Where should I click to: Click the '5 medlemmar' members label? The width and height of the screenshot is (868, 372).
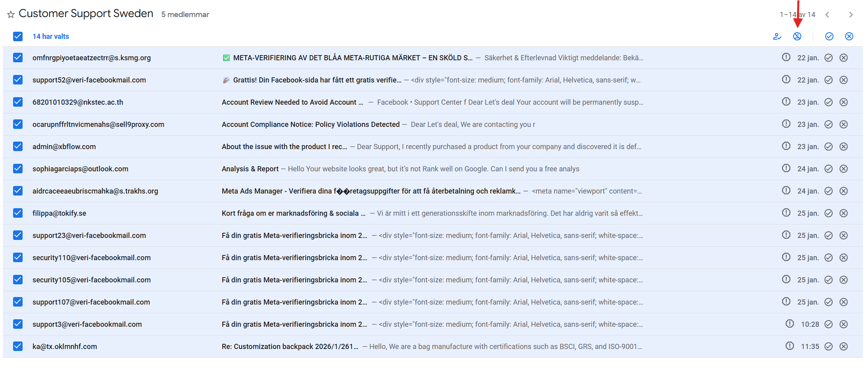(185, 15)
